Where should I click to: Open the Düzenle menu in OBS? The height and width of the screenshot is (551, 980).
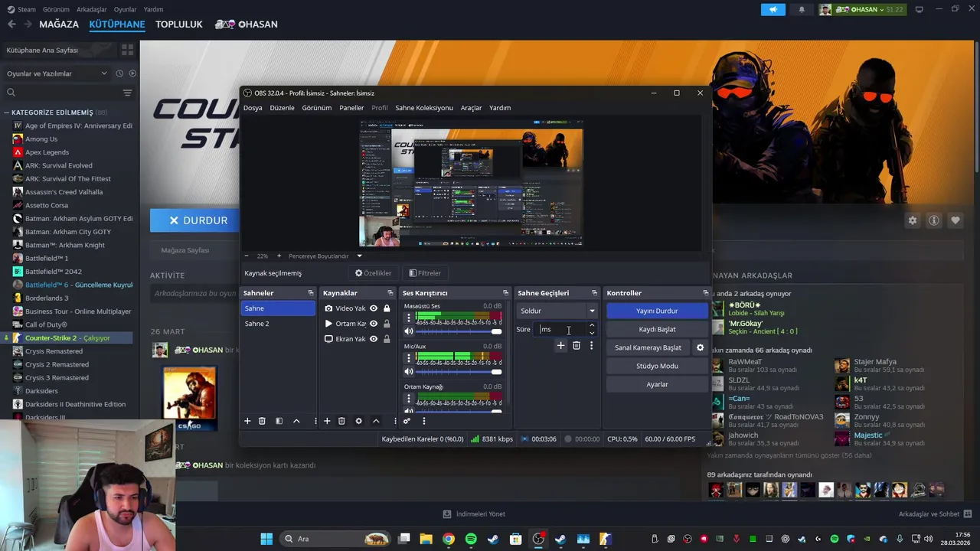[282, 108]
